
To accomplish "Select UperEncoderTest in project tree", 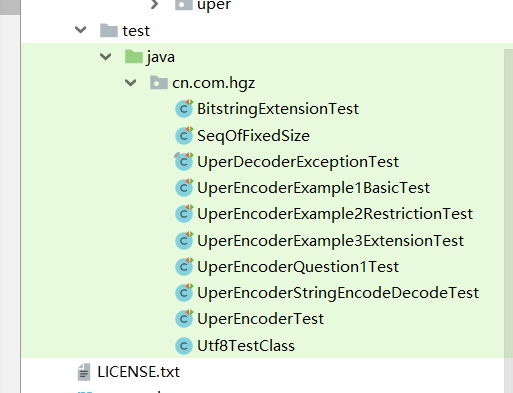I will click(x=260, y=319).
